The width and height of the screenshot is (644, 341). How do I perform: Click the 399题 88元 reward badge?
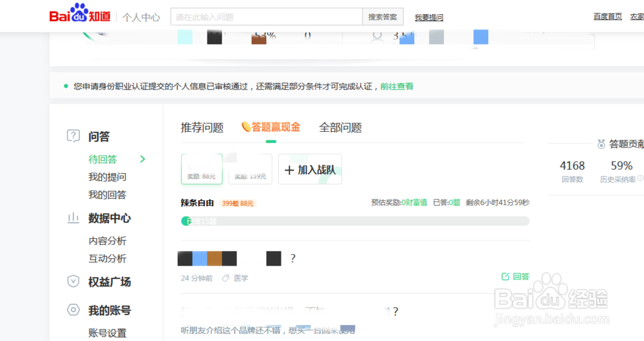pyautogui.click(x=238, y=203)
